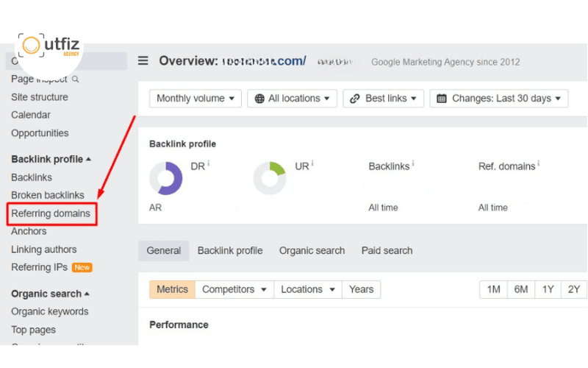Viewport: 588px width, 368px height.
Task: Set chart range to 1M
Action: click(x=493, y=289)
